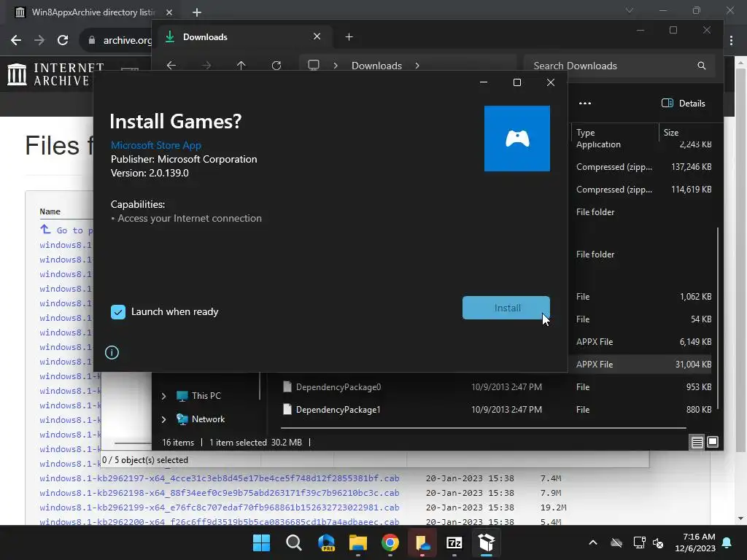Open Windows taskbar Search
This screenshot has width=747, height=560.
click(293, 542)
